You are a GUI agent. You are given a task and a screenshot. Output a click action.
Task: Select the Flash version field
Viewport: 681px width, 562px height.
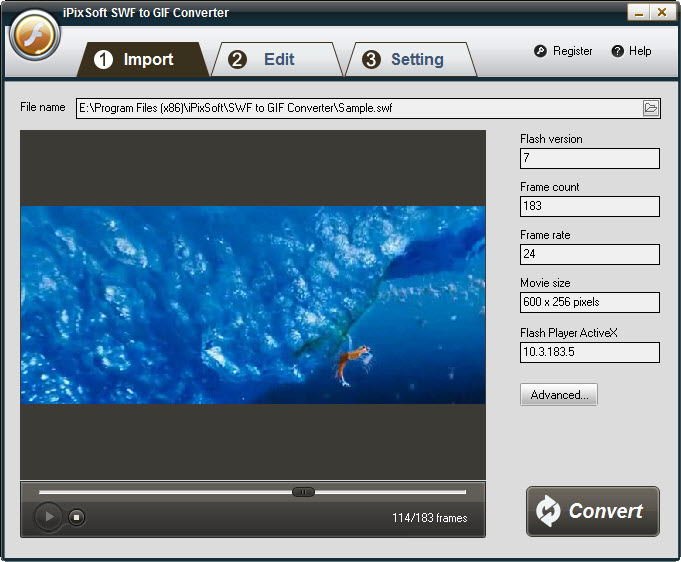(x=589, y=158)
